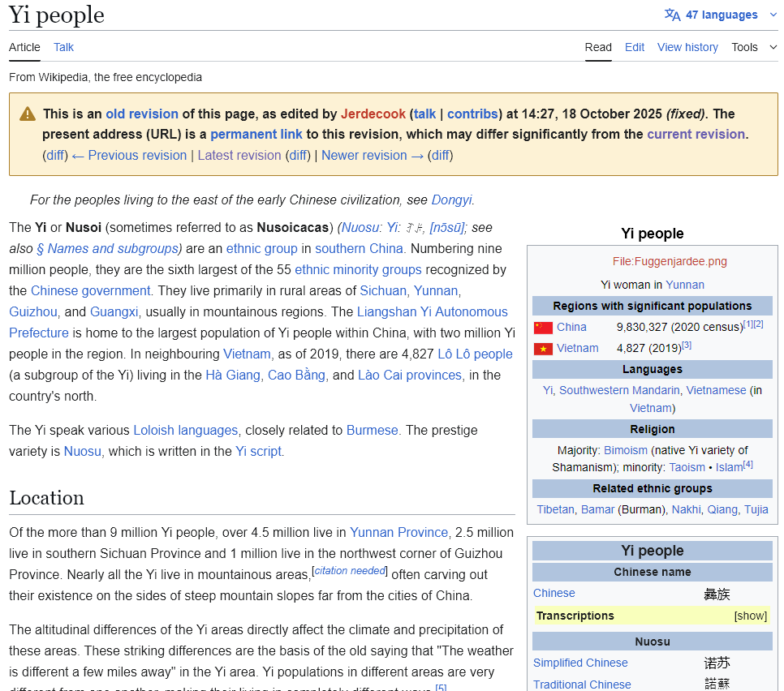784x691 pixels.
Task: Open the Yi script link
Action: coord(259,451)
